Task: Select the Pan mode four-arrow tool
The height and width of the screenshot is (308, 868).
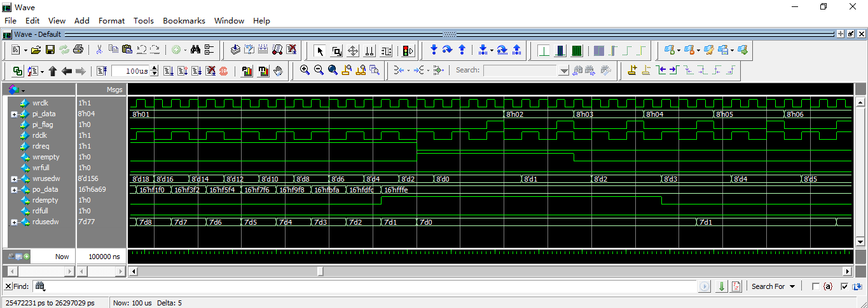Action: pyautogui.click(x=354, y=51)
